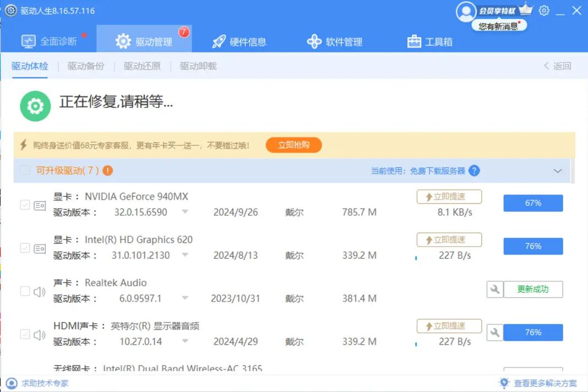Collapse the upgradeable drivers list via right chevron

557,171
